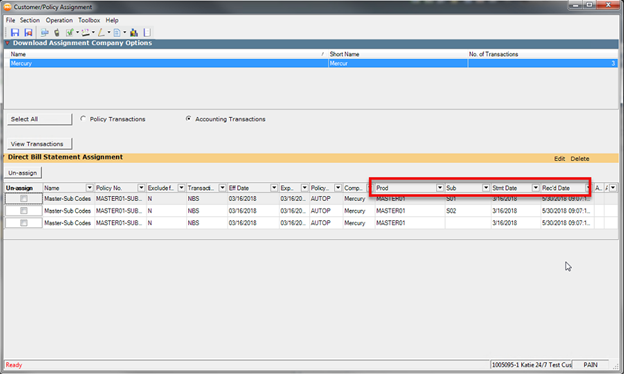Click the pencil toolbar icon
Screen dimensions: 624x374
pyautogui.click(x=101, y=33)
